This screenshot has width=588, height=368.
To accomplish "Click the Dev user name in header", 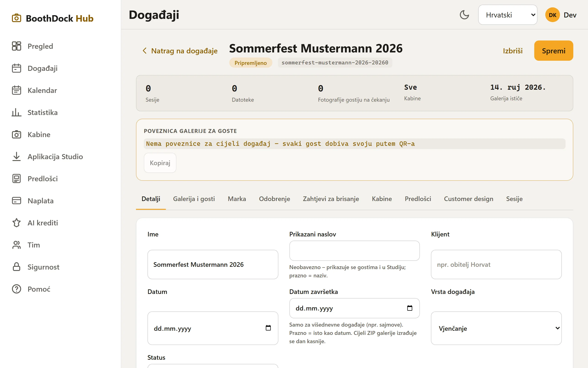I will point(570,15).
